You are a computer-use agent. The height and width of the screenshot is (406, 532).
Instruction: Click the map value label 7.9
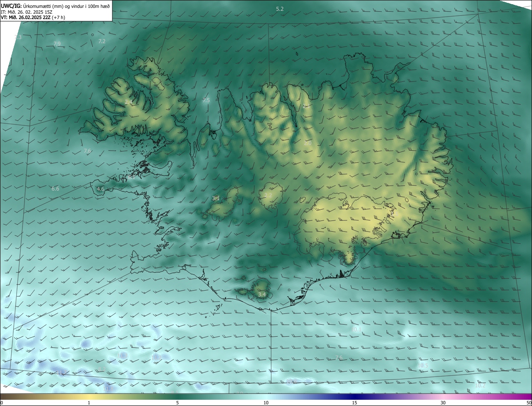click(57, 44)
